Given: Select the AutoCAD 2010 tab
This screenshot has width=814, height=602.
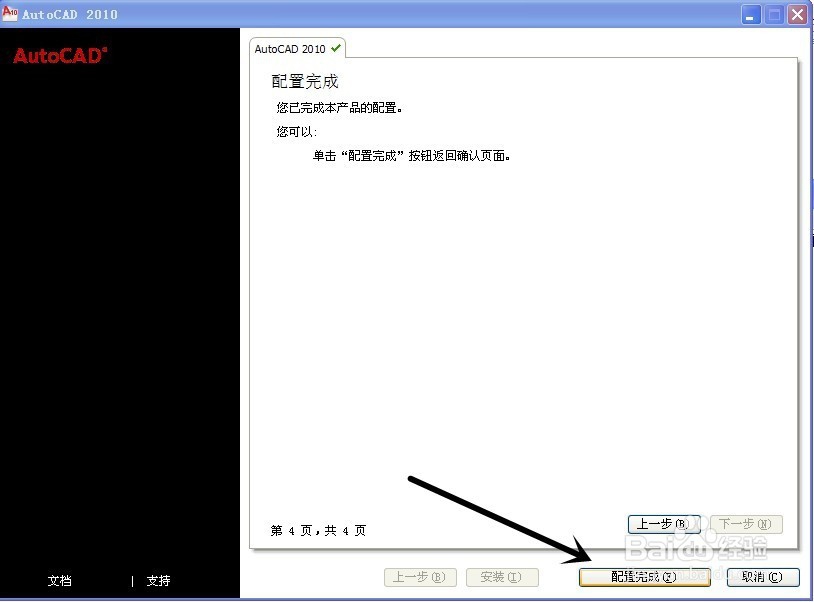Looking at the screenshot, I should (x=297, y=49).
